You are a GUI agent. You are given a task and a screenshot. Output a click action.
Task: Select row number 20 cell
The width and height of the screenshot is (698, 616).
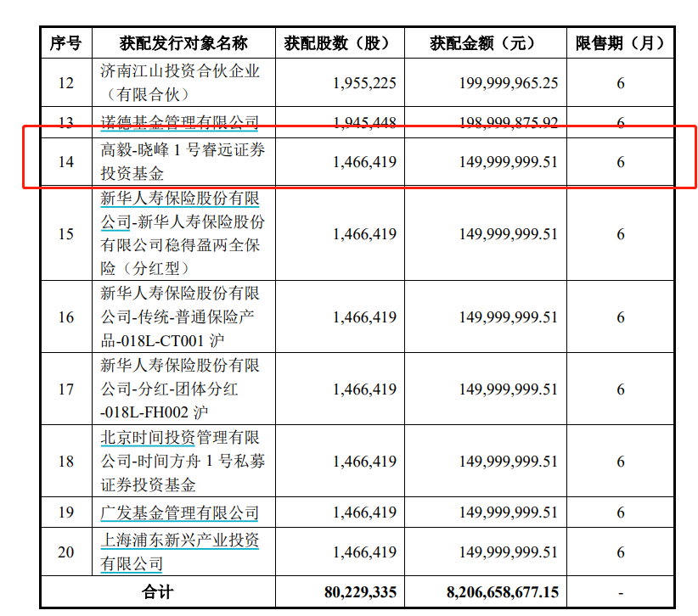[x=66, y=552]
